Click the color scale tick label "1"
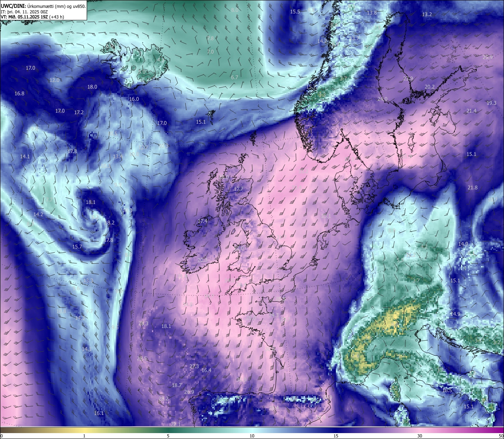504x439 pixels. [x=84, y=436]
